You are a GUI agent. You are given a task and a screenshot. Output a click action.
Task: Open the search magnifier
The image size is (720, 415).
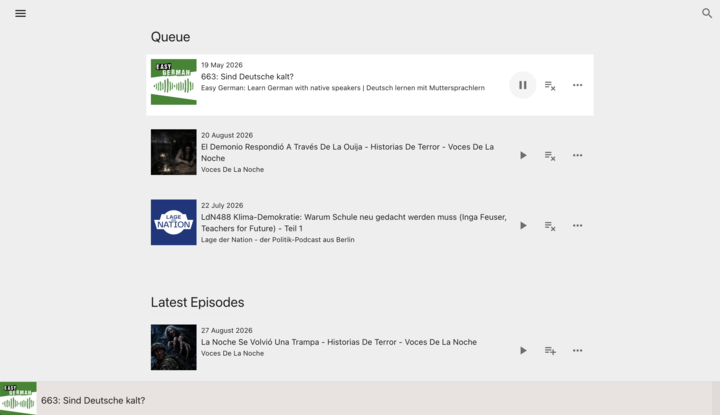[707, 13]
